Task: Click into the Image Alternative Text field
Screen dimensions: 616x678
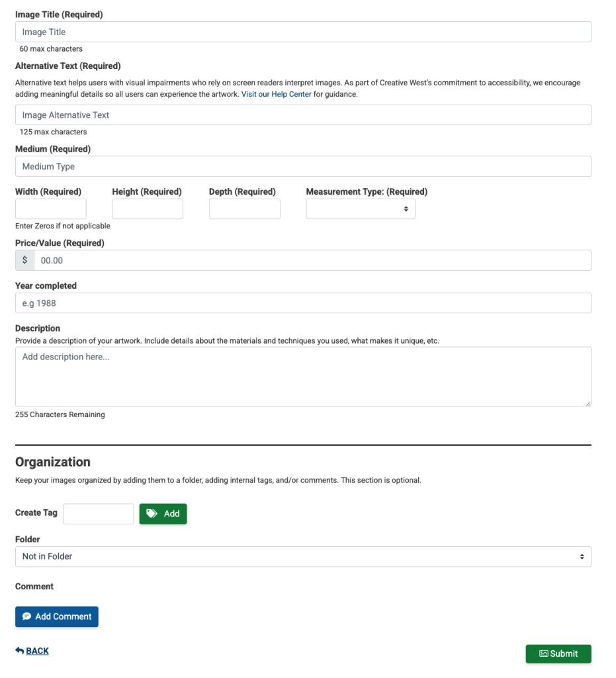Action: tap(303, 115)
